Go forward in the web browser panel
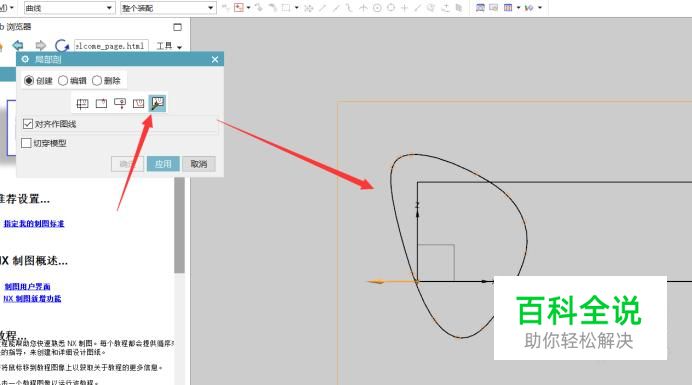The height and width of the screenshot is (385, 692). pyautogui.click(x=41, y=45)
